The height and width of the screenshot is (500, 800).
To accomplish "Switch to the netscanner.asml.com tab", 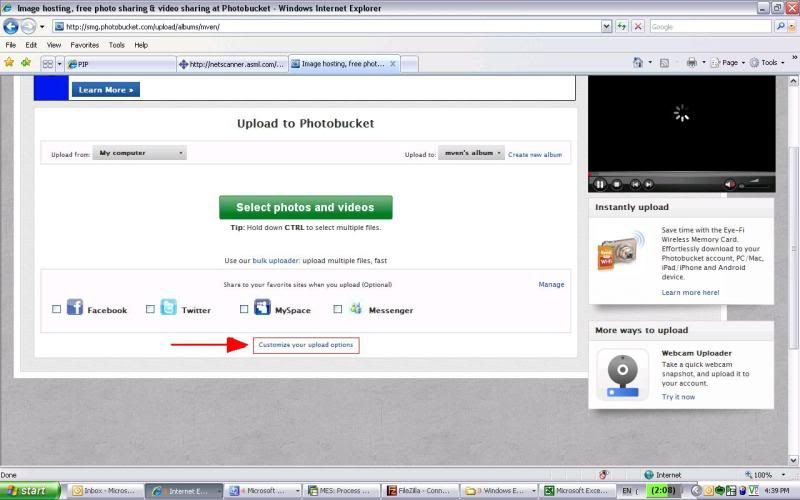I will [232, 64].
